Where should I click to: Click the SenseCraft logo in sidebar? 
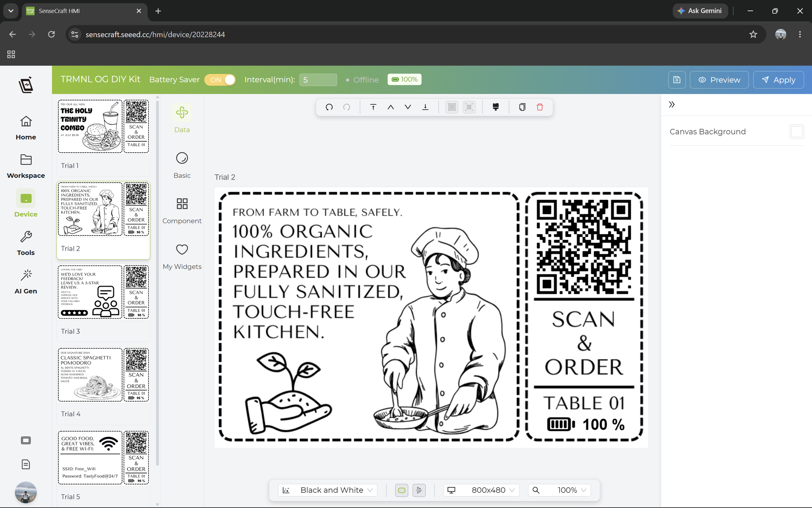tap(26, 85)
